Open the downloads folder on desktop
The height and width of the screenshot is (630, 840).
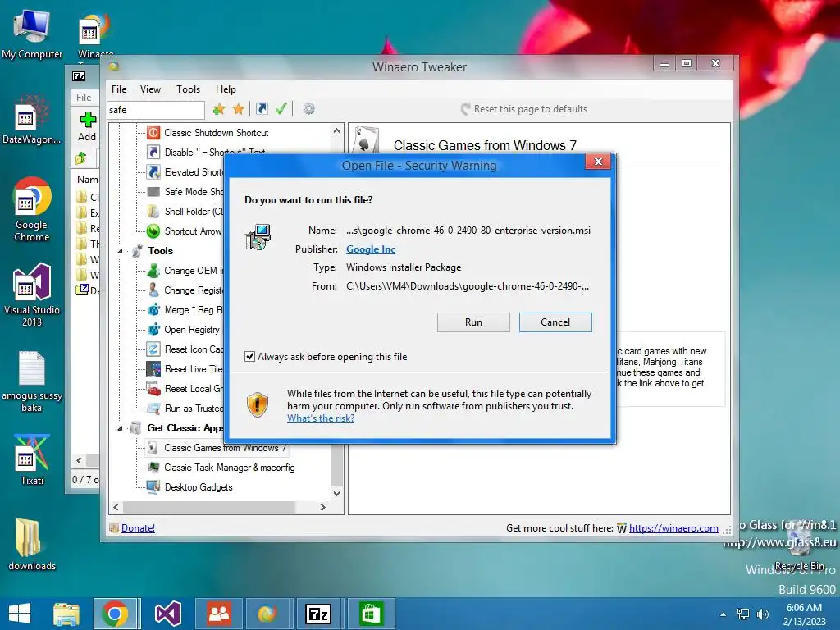tap(32, 545)
